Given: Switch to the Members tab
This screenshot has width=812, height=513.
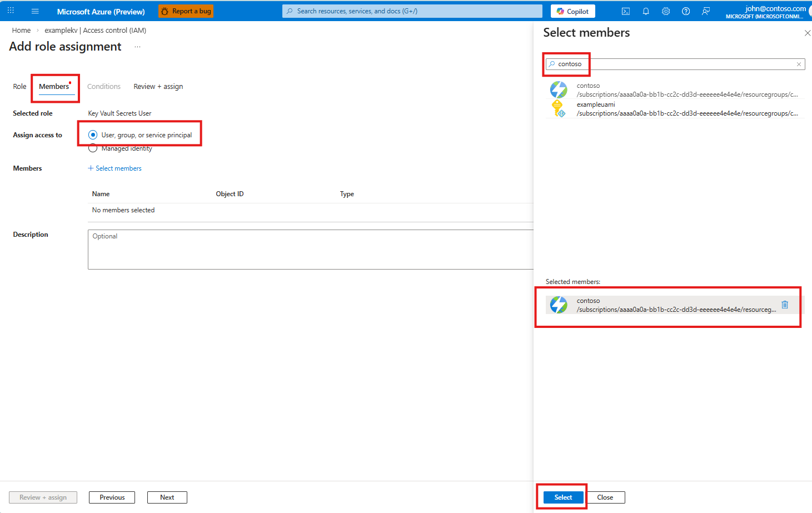Looking at the screenshot, I should coord(54,87).
